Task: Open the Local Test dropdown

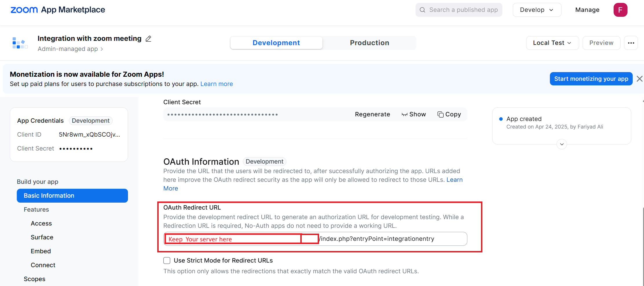Action: (552, 43)
